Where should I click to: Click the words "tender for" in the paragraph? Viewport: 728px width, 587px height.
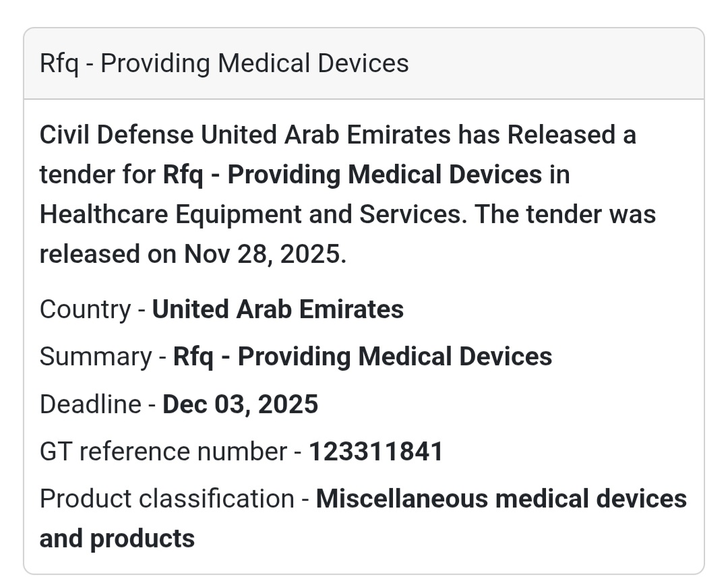point(97,175)
